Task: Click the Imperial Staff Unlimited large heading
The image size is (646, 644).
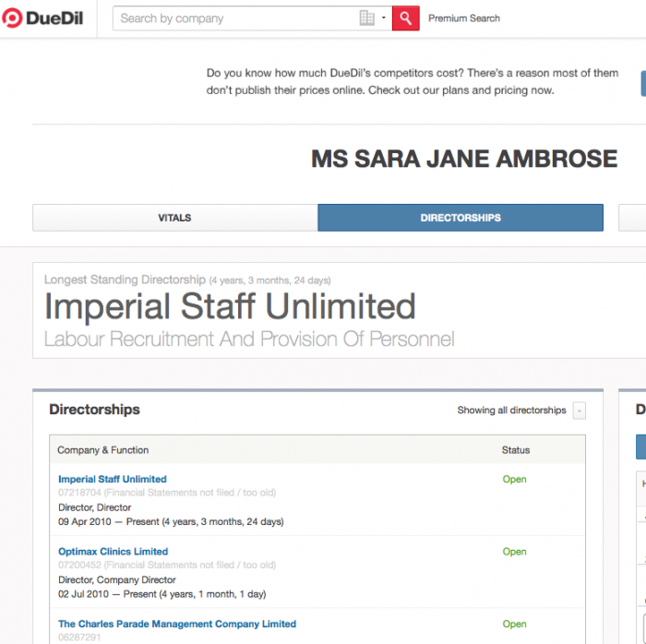Action: [230, 306]
